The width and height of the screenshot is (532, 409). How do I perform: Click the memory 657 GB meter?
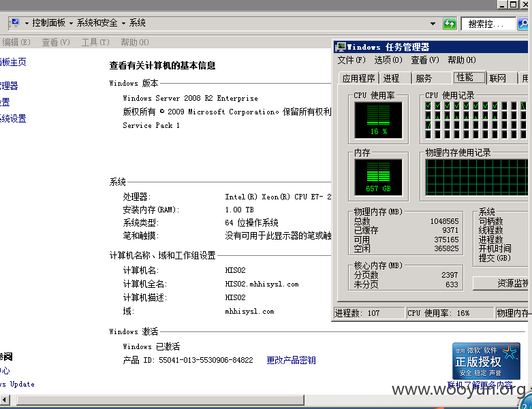[378, 177]
